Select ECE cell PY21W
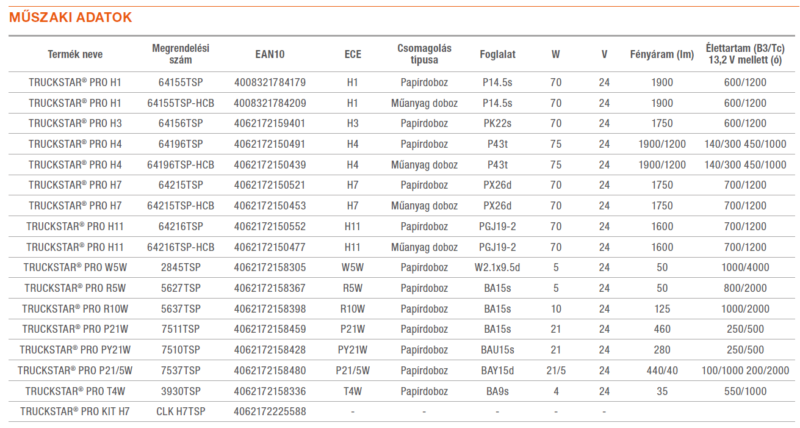Image resolution: width=800 pixels, height=428 pixels. click(x=353, y=349)
